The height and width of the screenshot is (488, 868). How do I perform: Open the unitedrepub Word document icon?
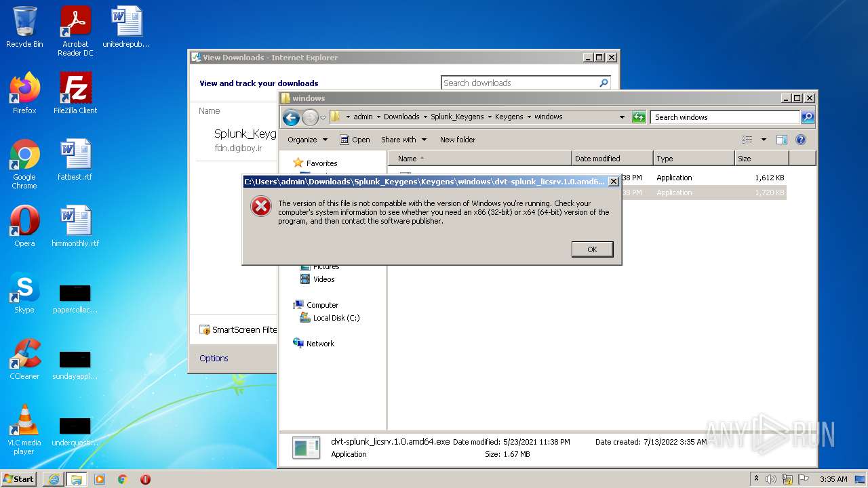click(x=126, y=27)
